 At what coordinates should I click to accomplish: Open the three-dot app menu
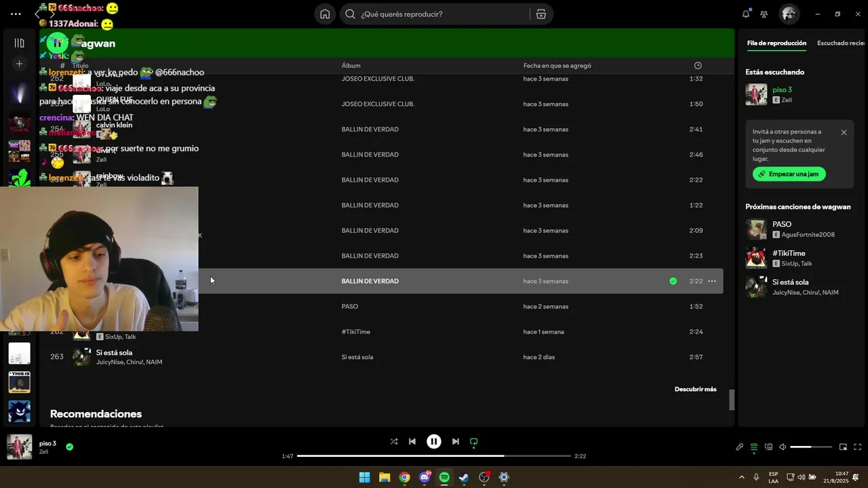[16, 14]
